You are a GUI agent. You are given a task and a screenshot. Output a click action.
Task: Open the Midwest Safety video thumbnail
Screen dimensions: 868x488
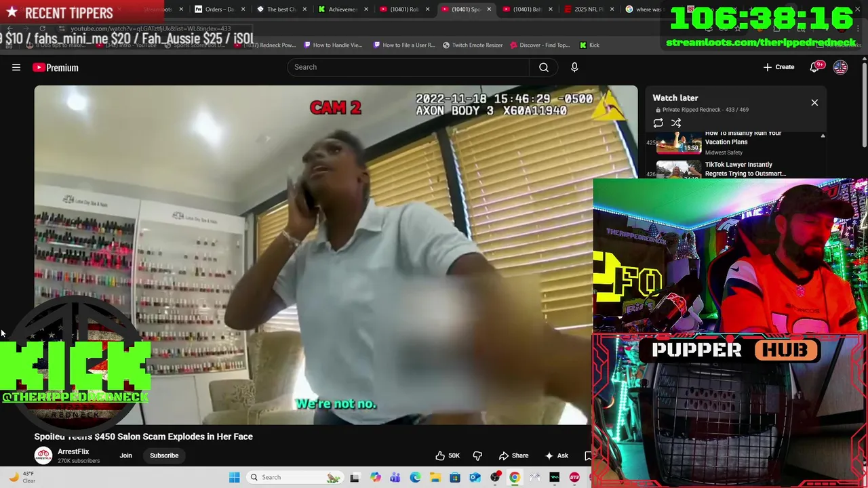click(x=679, y=143)
